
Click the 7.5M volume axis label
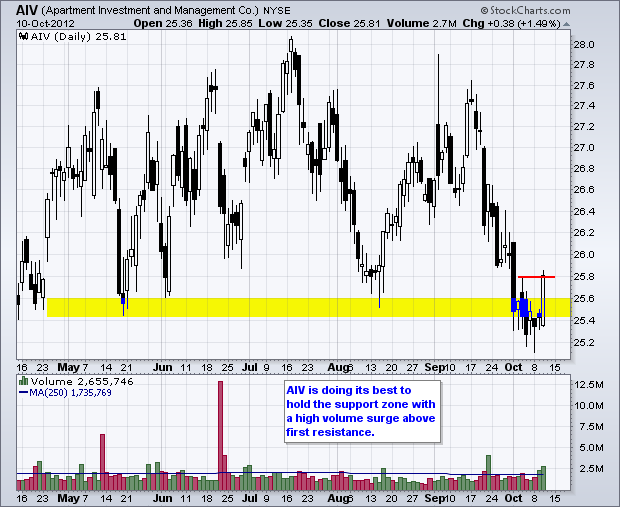[592, 427]
